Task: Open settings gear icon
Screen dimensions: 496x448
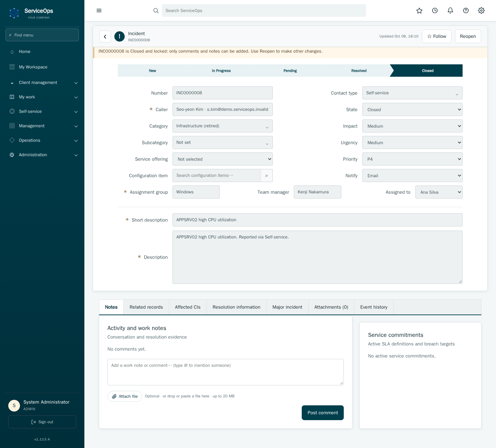Action: [481, 11]
